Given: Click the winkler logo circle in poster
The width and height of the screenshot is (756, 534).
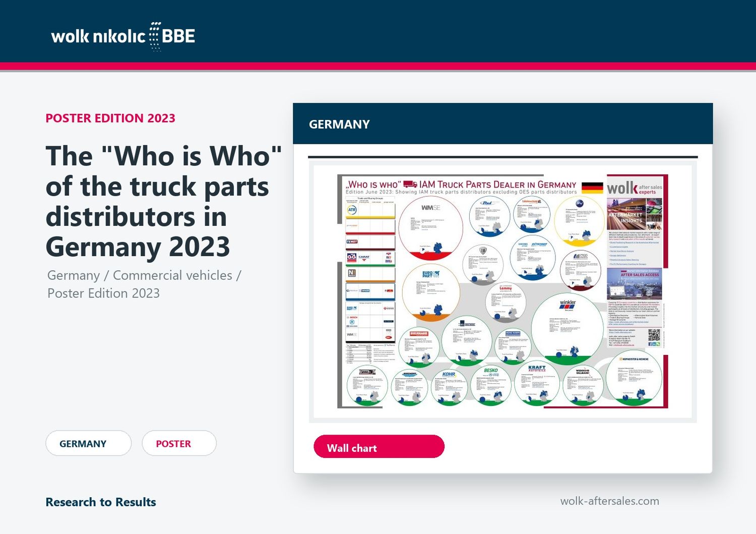Looking at the screenshot, I should point(568,329).
